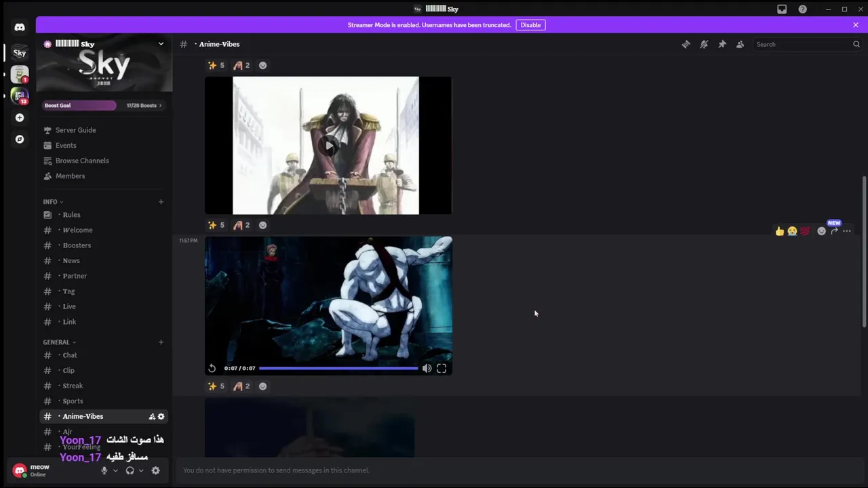868x488 pixels.
Task: Open headphone output options arrow
Action: tap(141, 470)
